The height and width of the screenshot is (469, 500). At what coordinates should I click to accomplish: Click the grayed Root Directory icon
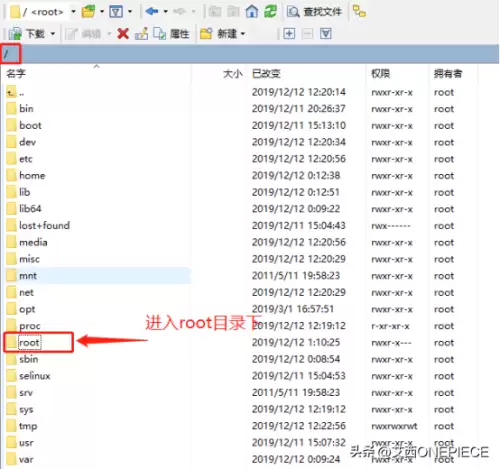pos(233,12)
